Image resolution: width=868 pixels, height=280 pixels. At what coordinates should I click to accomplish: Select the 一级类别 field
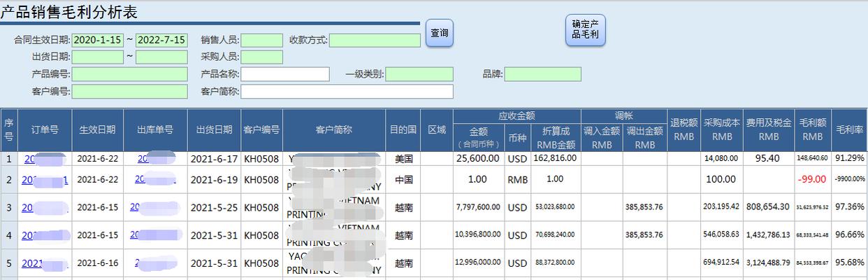coord(419,74)
